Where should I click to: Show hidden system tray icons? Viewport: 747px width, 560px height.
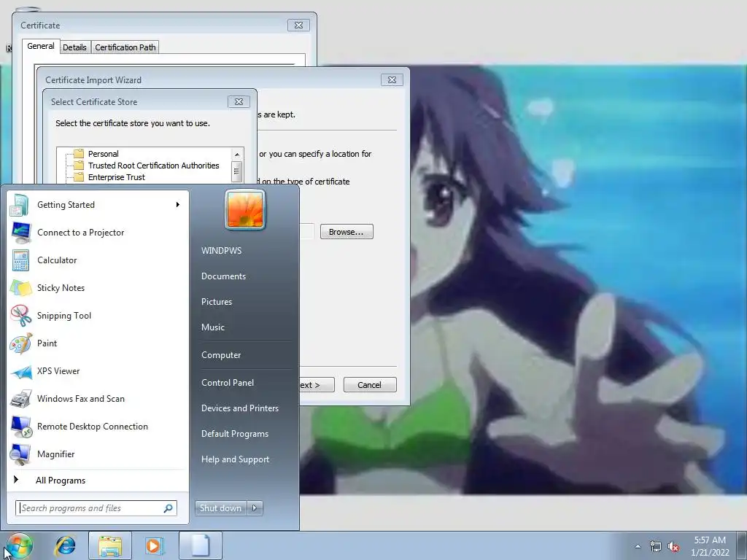pos(638,546)
